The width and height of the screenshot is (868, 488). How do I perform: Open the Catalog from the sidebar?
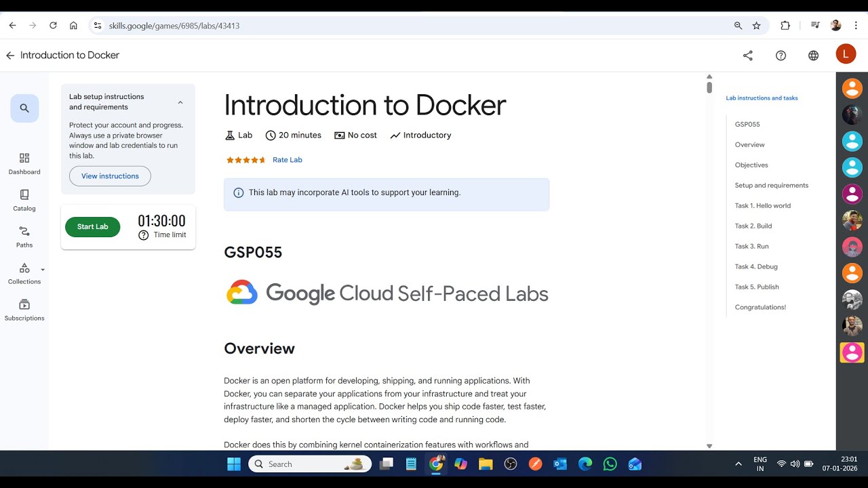pos(24,200)
